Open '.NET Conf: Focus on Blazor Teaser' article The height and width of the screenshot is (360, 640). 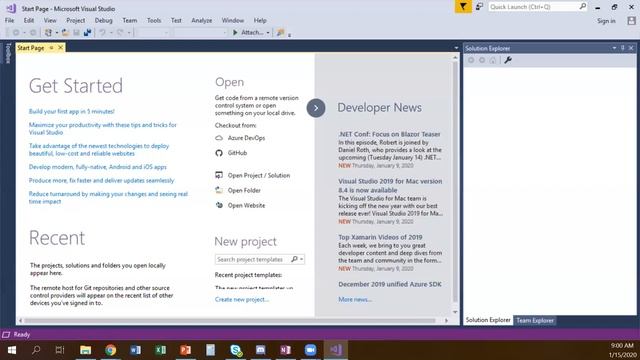(389, 134)
